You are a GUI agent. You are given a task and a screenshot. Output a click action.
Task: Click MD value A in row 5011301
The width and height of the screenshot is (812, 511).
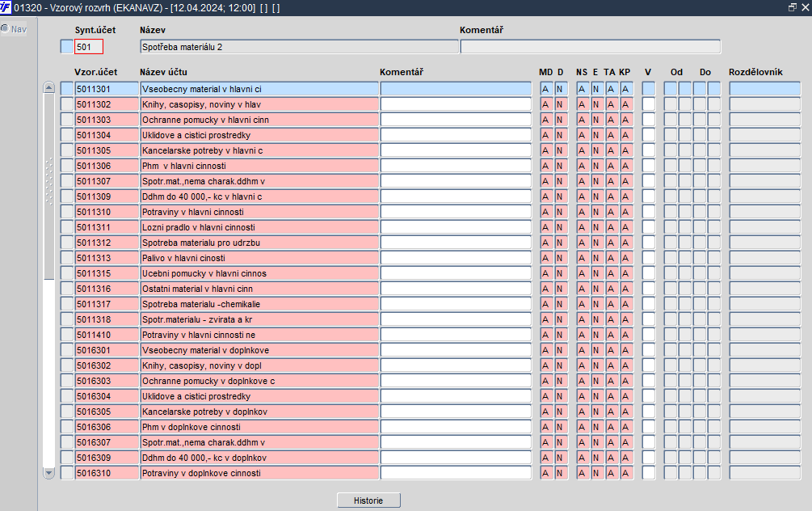[x=546, y=89]
